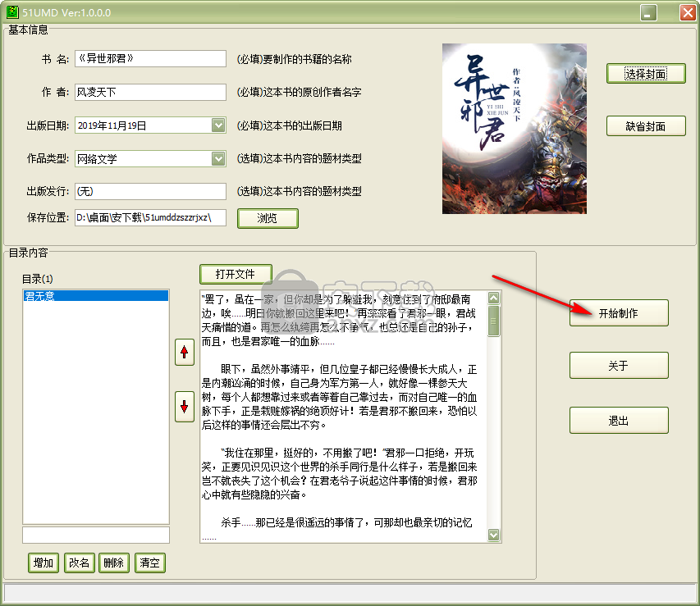
Task: Click the red up arrow button
Action: [x=185, y=353]
